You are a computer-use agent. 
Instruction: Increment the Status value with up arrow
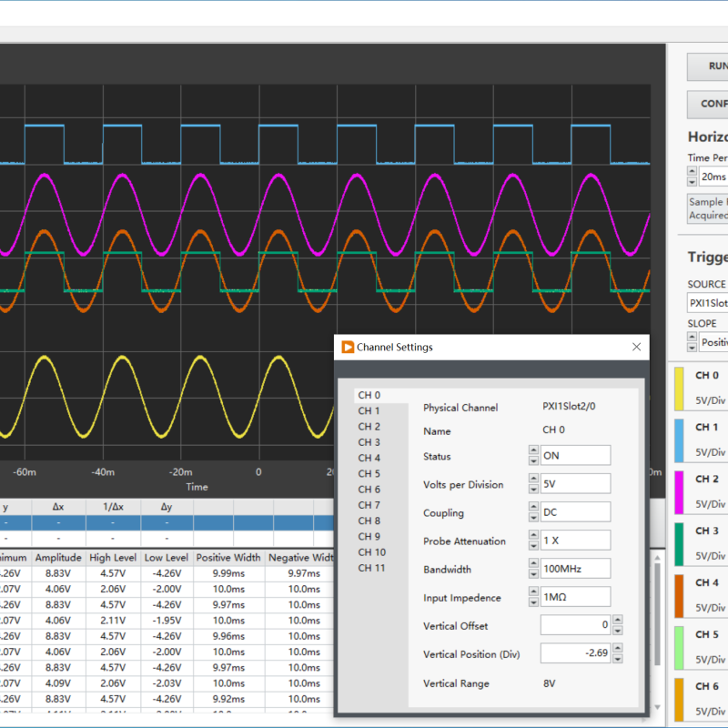[x=533, y=450]
